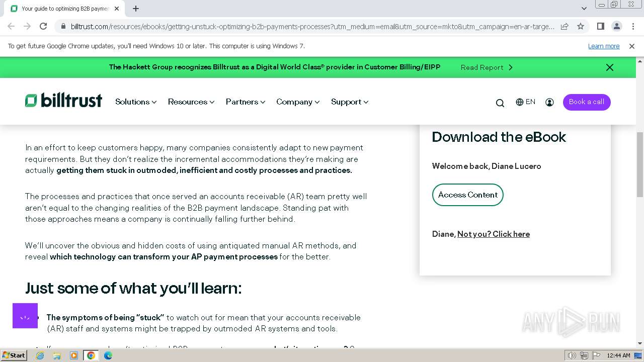
Task: Expand the Support menu
Action: [350, 102]
